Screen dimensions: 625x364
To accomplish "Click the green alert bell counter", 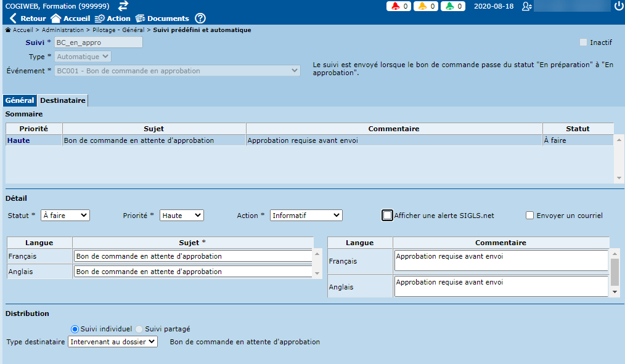I will click(452, 6).
